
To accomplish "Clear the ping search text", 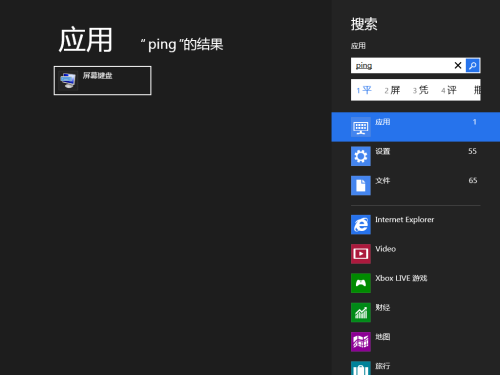I will [458, 65].
